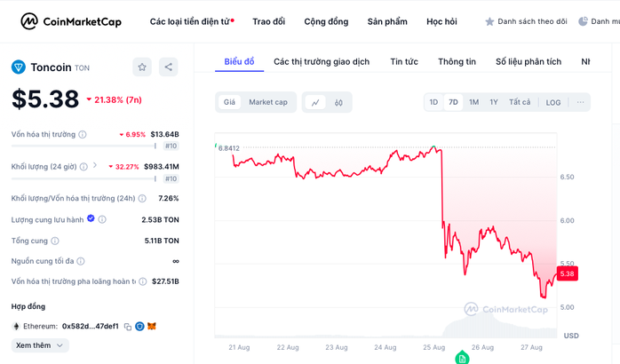The width and height of the screenshot is (620, 364).
Task: Click the Vốn hóa thị trường rank bar
Action: (x=83, y=146)
